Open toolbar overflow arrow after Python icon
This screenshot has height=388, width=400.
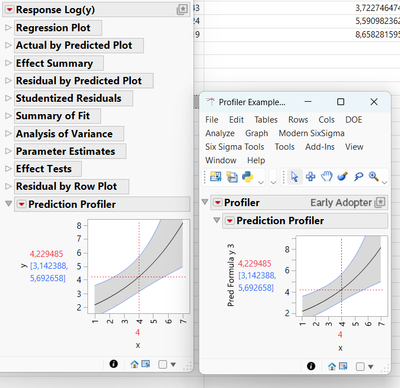pyautogui.click(x=261, y=182)
